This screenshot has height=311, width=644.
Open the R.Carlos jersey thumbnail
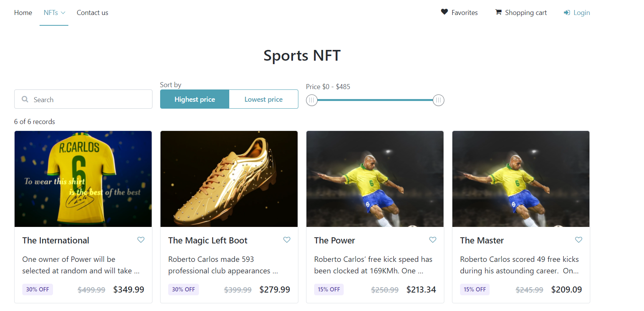click(x=83, y=179)
